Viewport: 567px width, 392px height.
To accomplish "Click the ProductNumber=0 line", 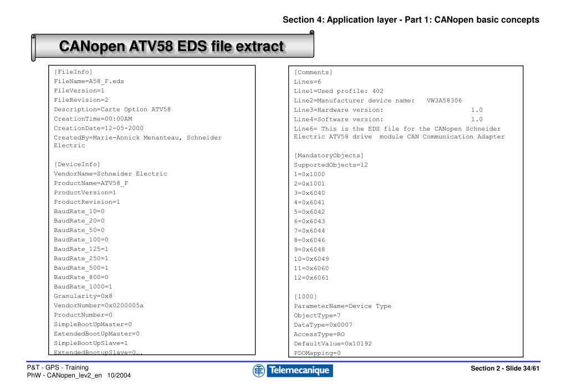I will (83, 314).
